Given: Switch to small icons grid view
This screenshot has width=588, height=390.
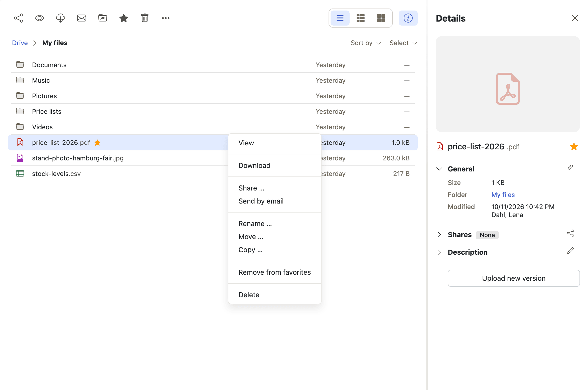Looking at the screenshot, I should [x=361, y=18].
